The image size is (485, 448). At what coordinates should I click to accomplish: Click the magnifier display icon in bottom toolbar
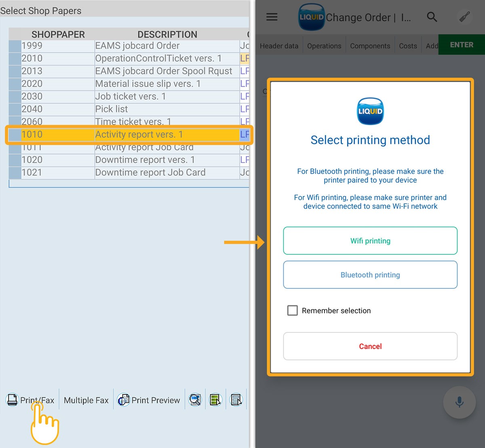click(195, 400)
